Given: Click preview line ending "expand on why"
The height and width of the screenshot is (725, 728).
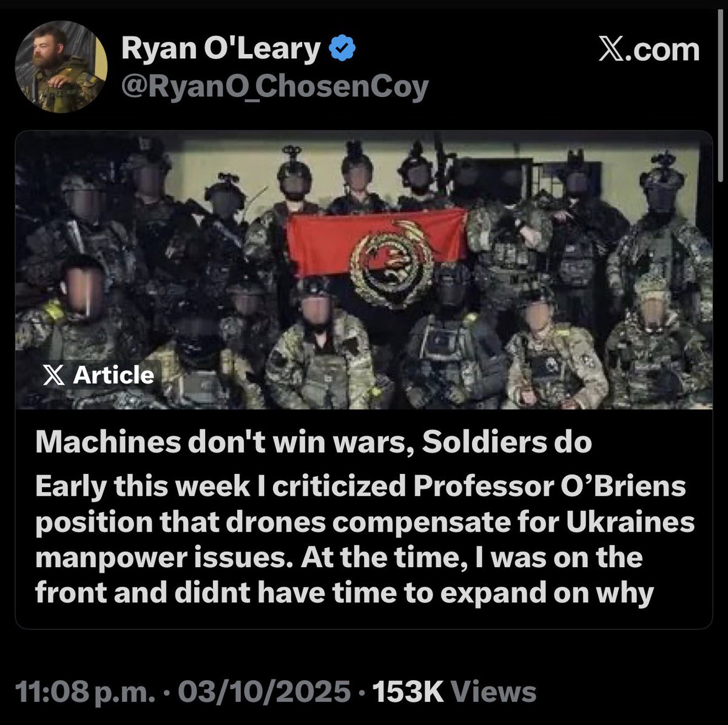Looking at the screenshot, I should point(344,593).
